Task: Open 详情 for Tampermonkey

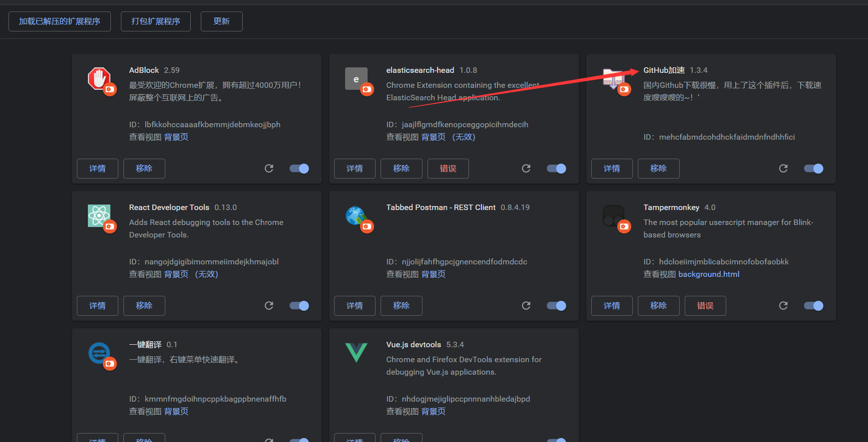Action: click(x=612, y=306)
